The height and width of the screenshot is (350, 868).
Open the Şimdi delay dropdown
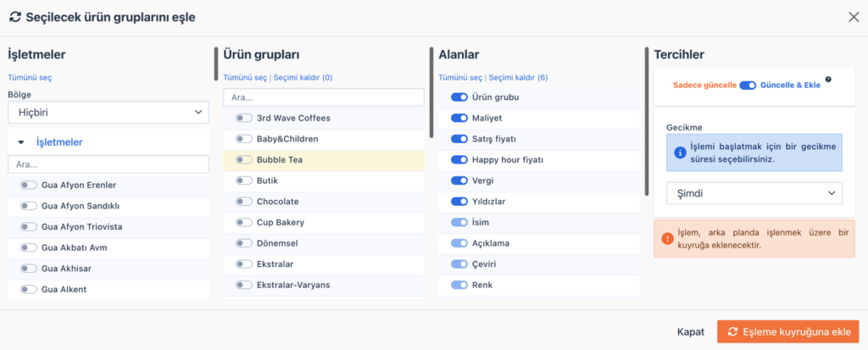coord(754,193)
